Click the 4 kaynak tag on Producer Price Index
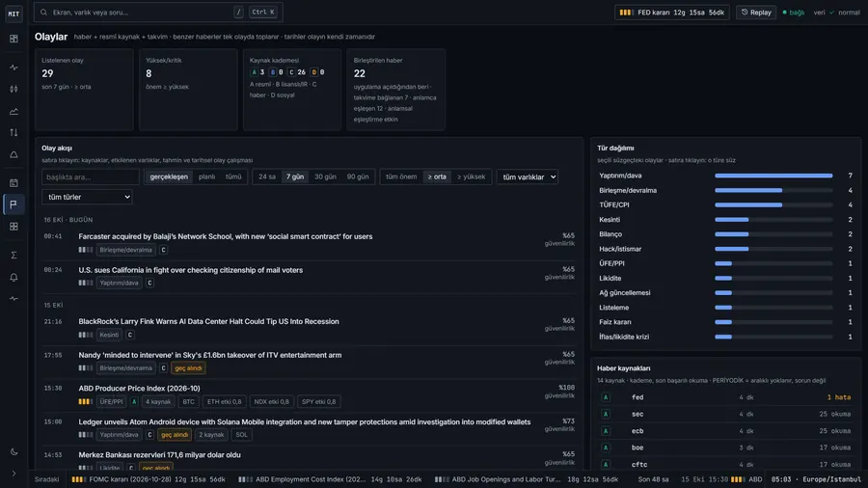868x488 pixels. pos(158,402)
